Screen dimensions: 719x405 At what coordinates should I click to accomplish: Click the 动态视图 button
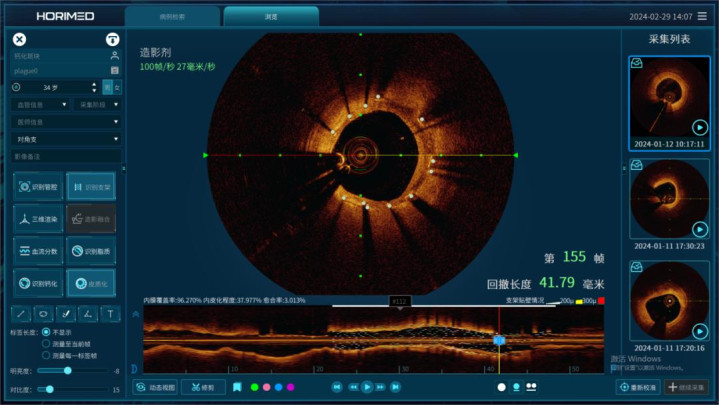click(155, 387)
